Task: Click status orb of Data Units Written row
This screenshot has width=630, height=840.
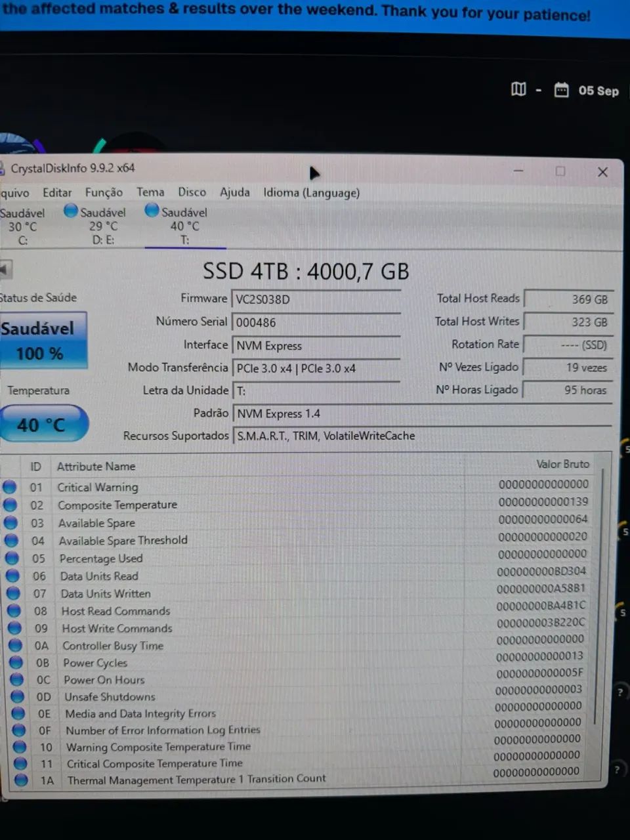Action: pos(13,593)
